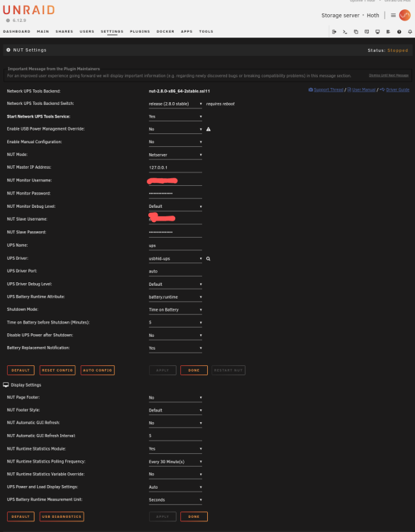The width and height of the screenshot is (415, 532).
Task: Click the orange Unraid account avatar
Action: coord(404,15)
